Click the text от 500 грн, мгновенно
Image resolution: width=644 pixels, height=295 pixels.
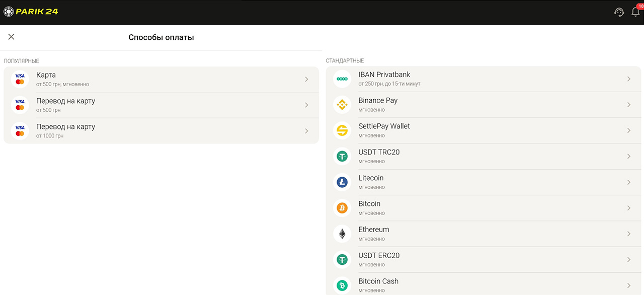coord(62,84)
